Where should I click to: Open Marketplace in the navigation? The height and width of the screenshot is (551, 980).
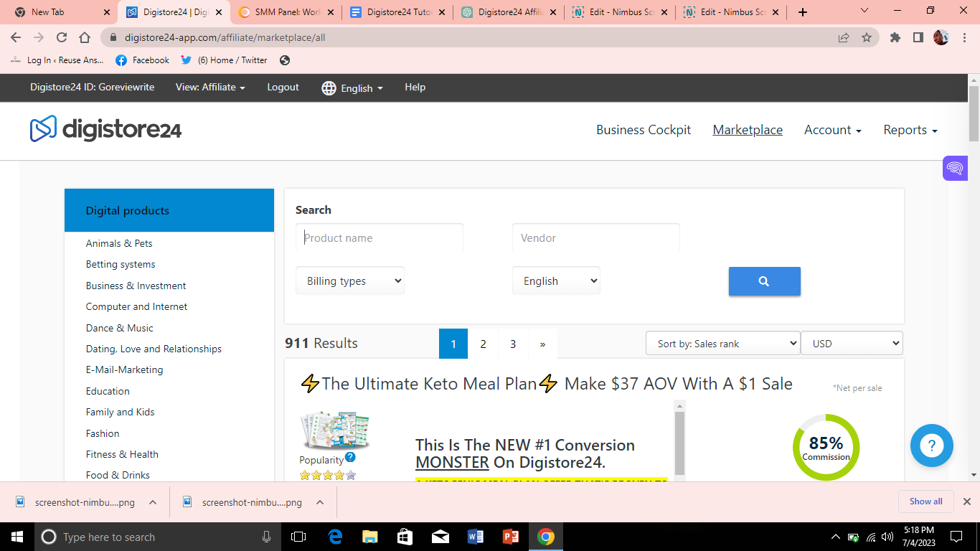coord(748,130)
